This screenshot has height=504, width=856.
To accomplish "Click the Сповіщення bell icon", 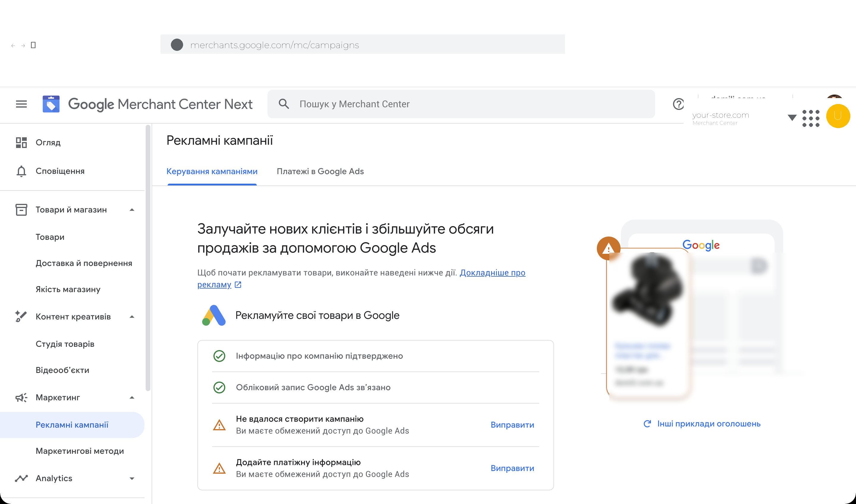I will click(21, 171).
